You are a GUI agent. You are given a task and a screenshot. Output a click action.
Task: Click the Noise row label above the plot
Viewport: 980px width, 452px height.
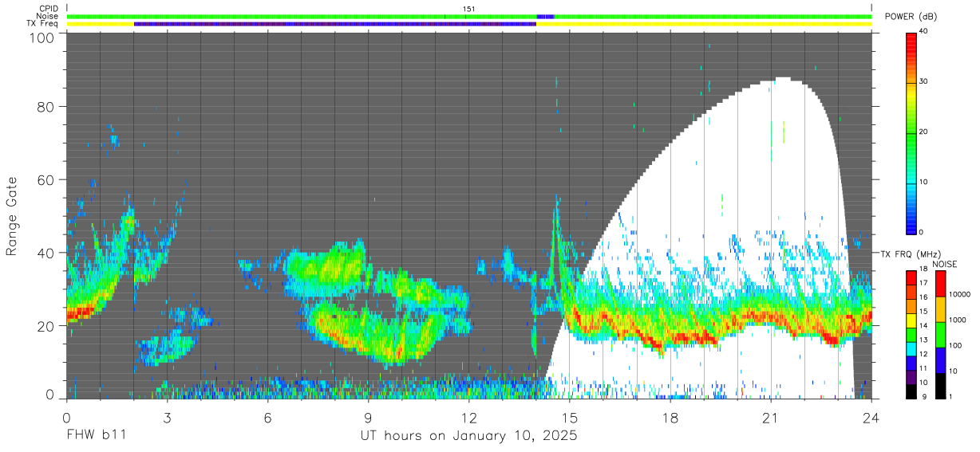tap(47, 17)
